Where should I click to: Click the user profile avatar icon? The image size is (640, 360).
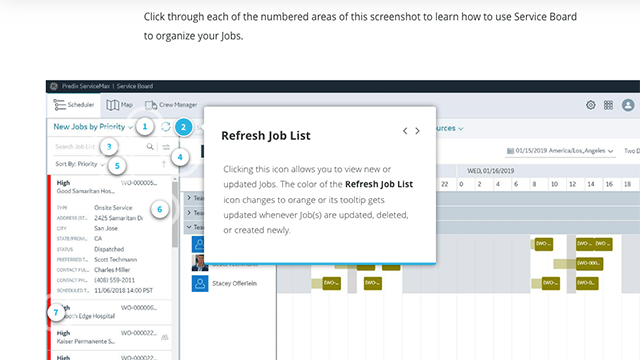coord(628,105)
